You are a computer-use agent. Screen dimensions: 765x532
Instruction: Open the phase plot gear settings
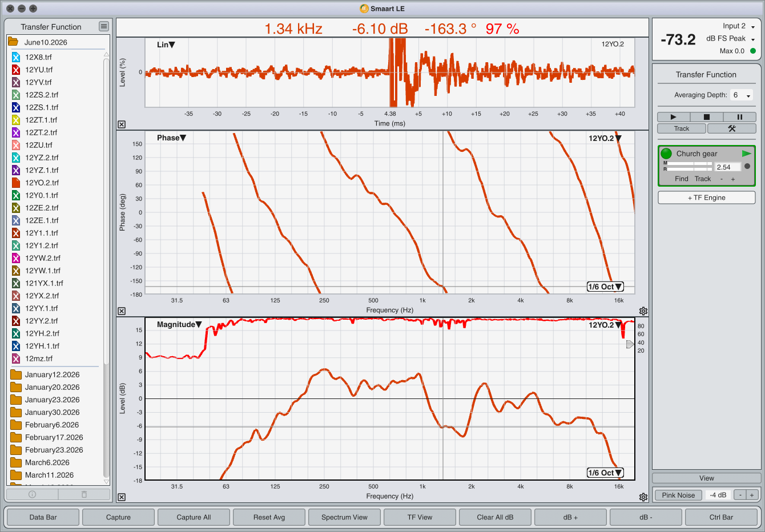click(643, 311)
